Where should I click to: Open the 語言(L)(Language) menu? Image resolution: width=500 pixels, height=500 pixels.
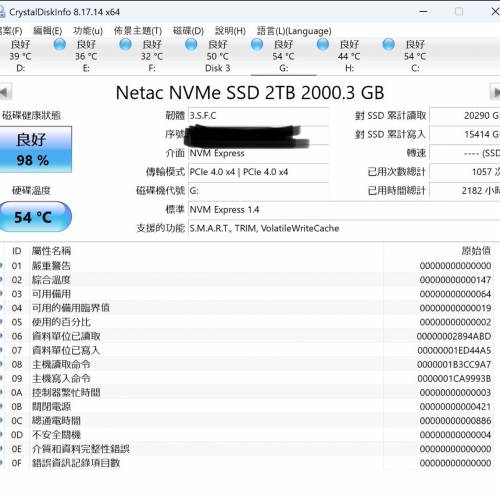(x=294, y=31)
